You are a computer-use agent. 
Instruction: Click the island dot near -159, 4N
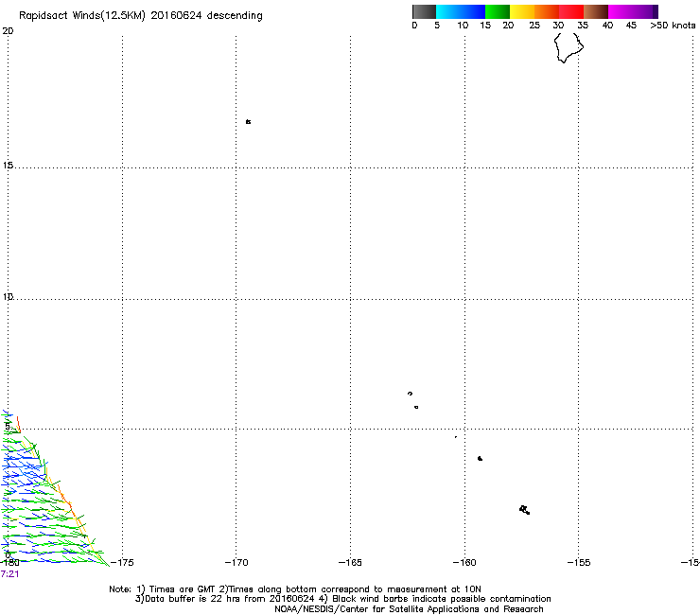(x=480, y=458)
